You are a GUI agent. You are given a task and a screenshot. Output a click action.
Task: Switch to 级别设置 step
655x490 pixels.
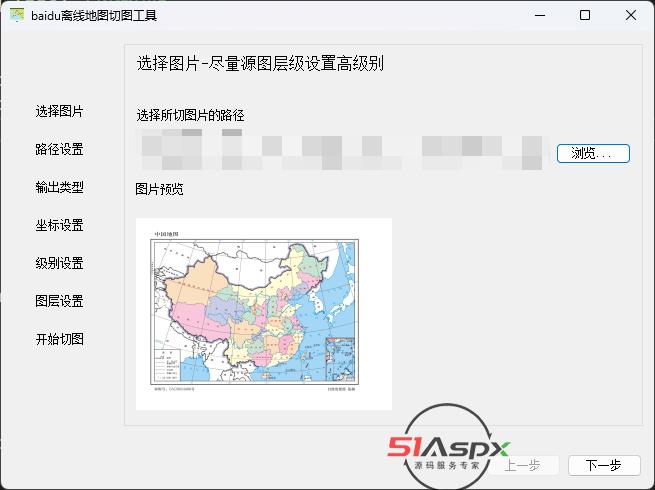click(59, 263)
